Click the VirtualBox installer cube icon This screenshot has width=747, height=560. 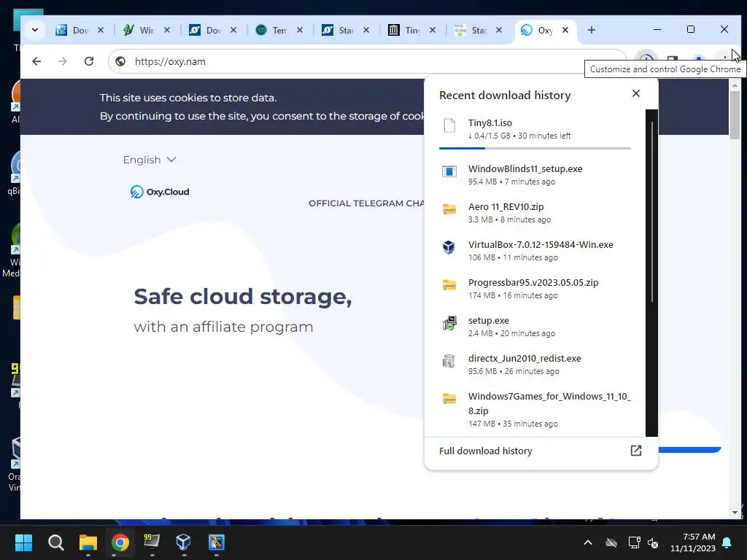pos(449,247)
